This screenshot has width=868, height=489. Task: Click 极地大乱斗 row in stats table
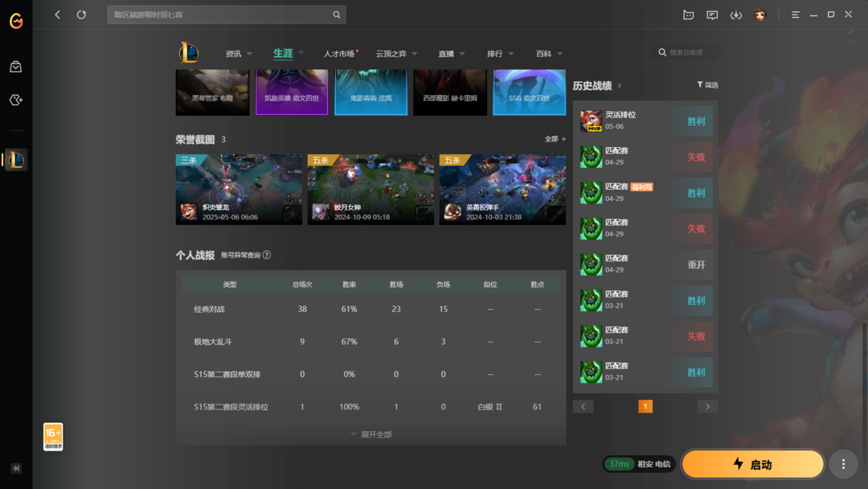[371, 342]
